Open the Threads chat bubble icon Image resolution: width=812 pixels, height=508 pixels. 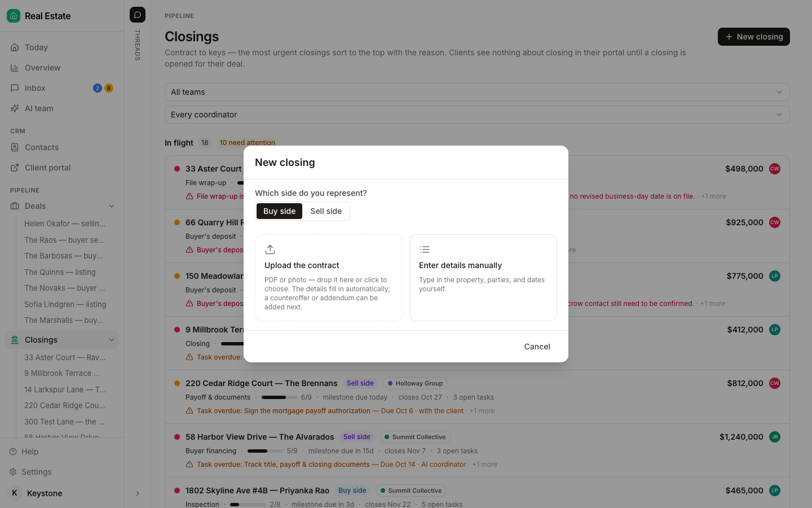[x=138, y=15]
